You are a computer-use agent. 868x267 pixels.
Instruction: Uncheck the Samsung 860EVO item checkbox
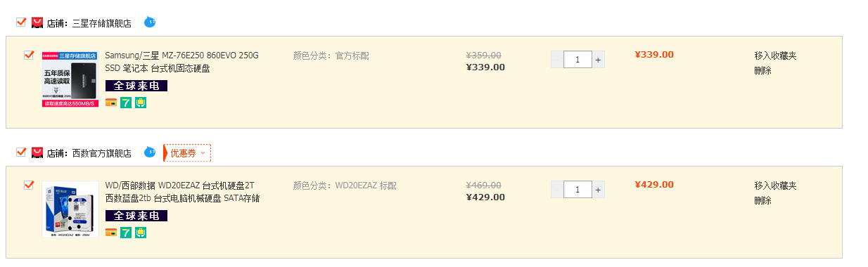tap(29, 55)
